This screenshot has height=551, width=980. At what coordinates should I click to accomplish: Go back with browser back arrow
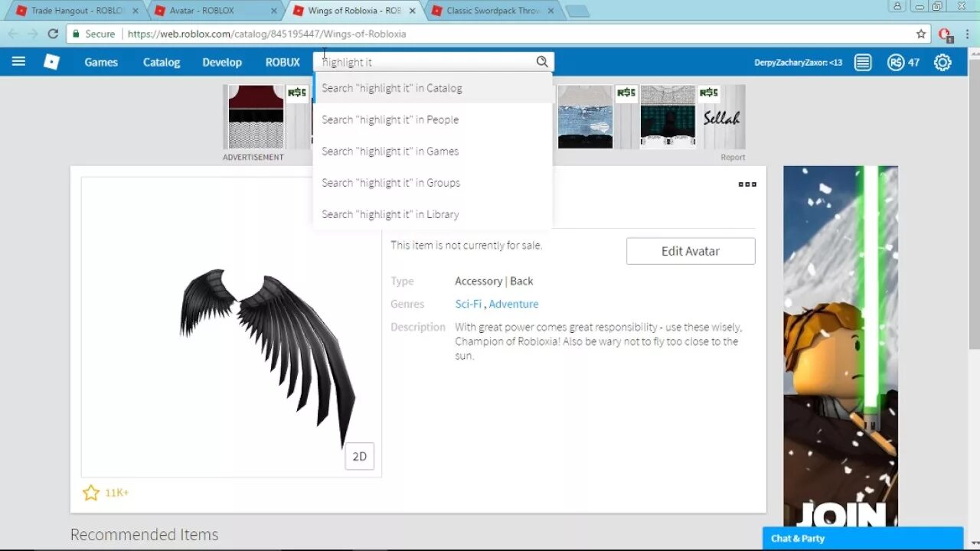(x=12, y=34)
